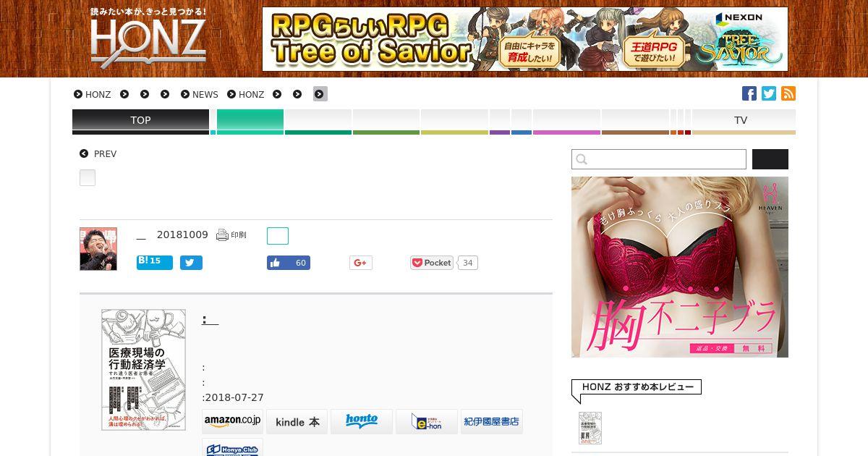Subscribe via the orange RSS icon
The height and width of the screenshot is (456, 868).
click(x=788, y=93)
